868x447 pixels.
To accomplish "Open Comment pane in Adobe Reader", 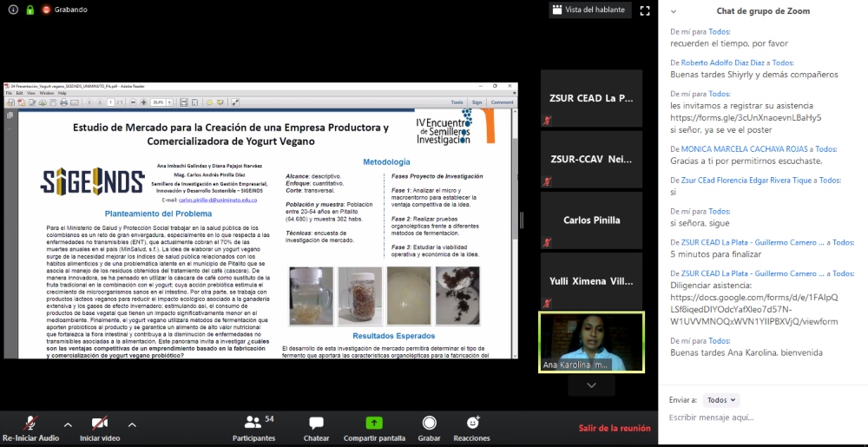I will [x=502, y=102].
